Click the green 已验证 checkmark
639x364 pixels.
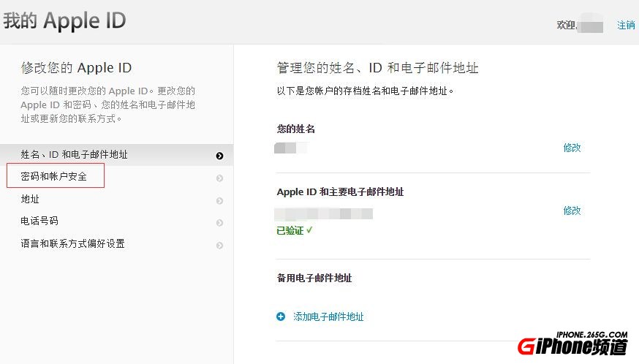point(309,230)
